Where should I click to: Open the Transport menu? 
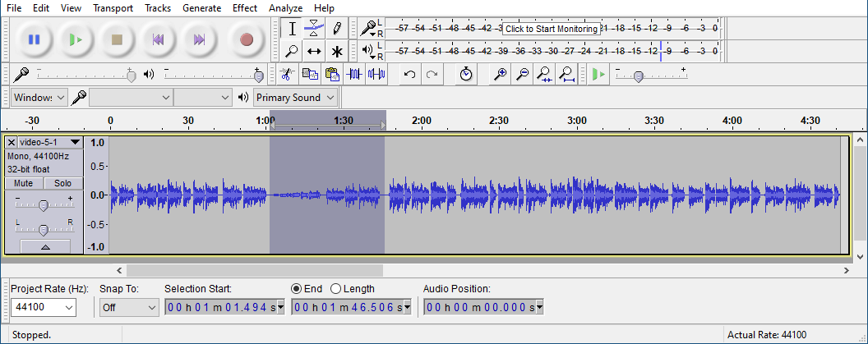113,7
